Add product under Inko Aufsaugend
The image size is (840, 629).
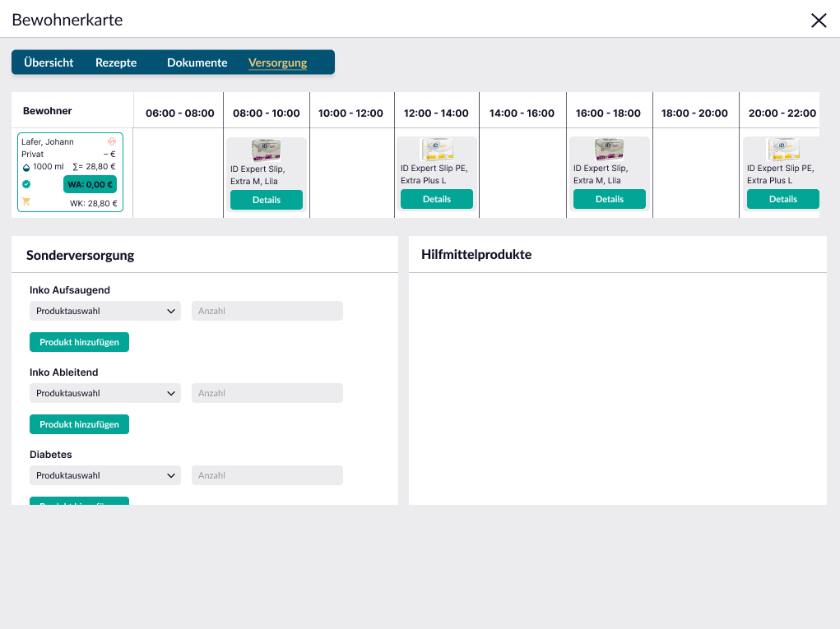79,342
